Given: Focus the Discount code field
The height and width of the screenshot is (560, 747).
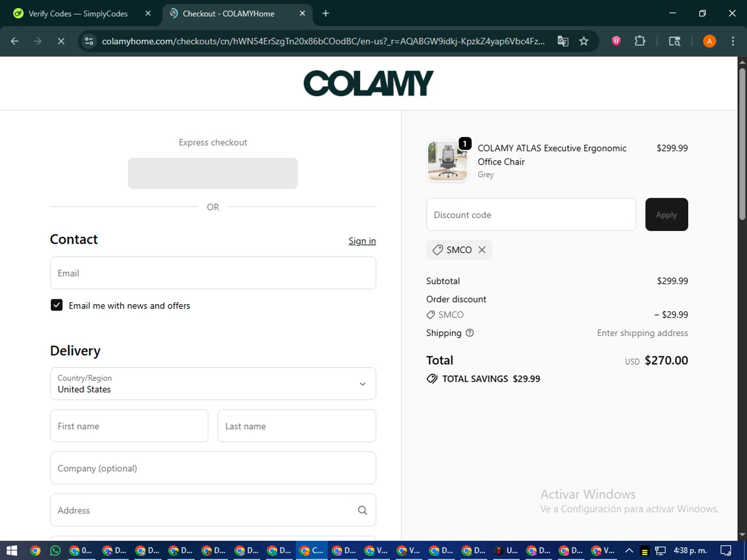Looking at the screenshot, I should [x=531, y=215].
